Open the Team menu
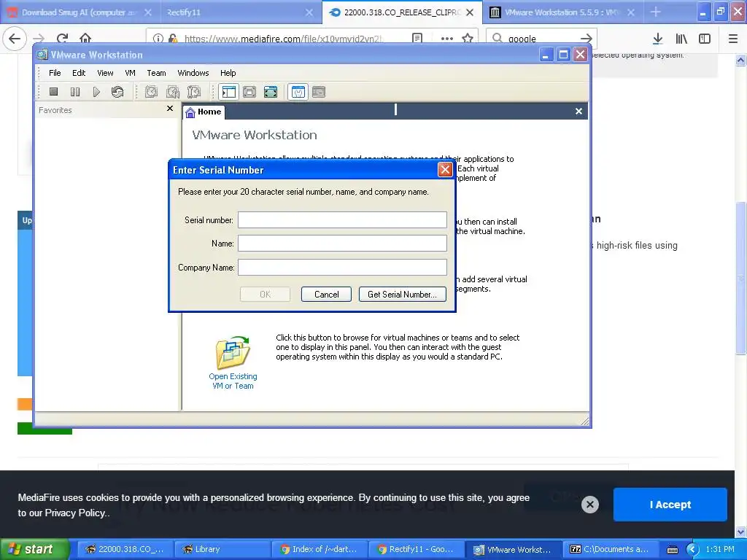 [x=156, y=73]
